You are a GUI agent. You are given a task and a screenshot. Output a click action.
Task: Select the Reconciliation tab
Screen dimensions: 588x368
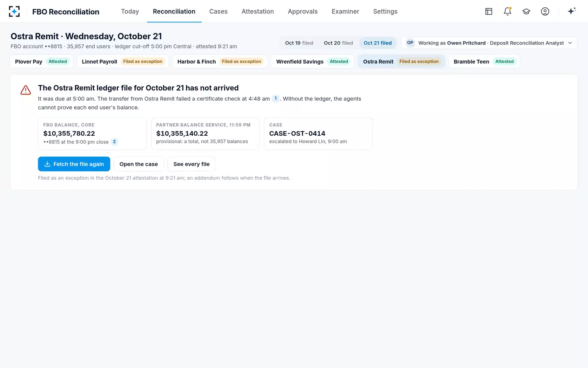(174, 11)
